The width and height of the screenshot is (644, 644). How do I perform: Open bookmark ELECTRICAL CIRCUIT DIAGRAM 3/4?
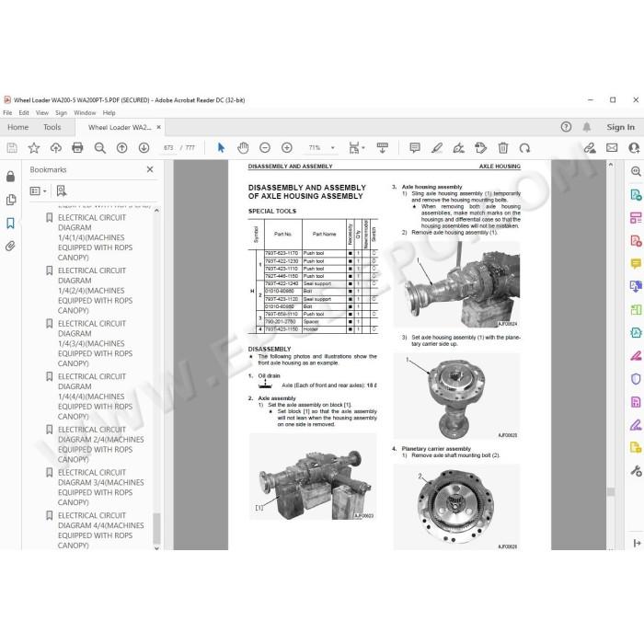(x=100, y=488)
